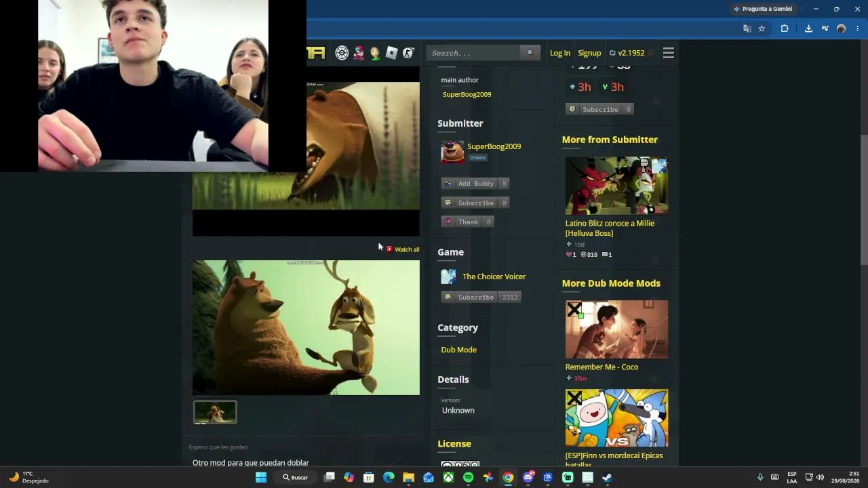Open the SuperBoog2009 submitter profile name
Image resolution: width=868 pixels, height=488 pixels.
coord(494,146)
